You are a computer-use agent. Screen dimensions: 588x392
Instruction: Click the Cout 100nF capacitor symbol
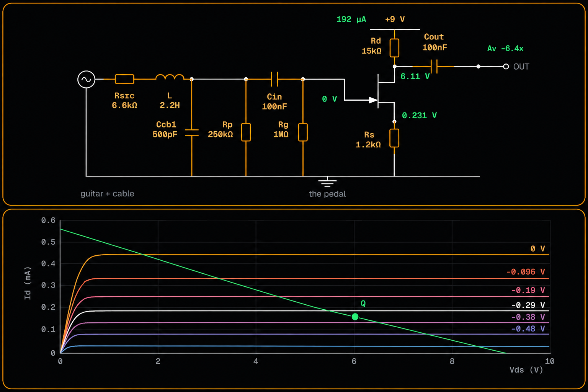[x=434, y=66]
